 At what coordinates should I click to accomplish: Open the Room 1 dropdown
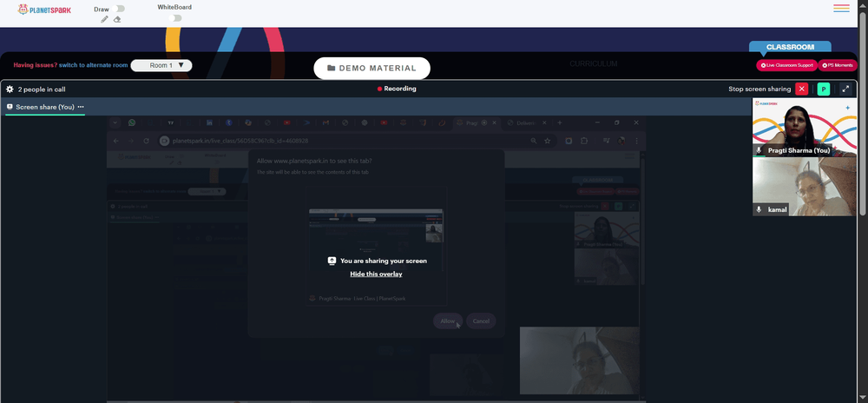(x=161, y=65)
